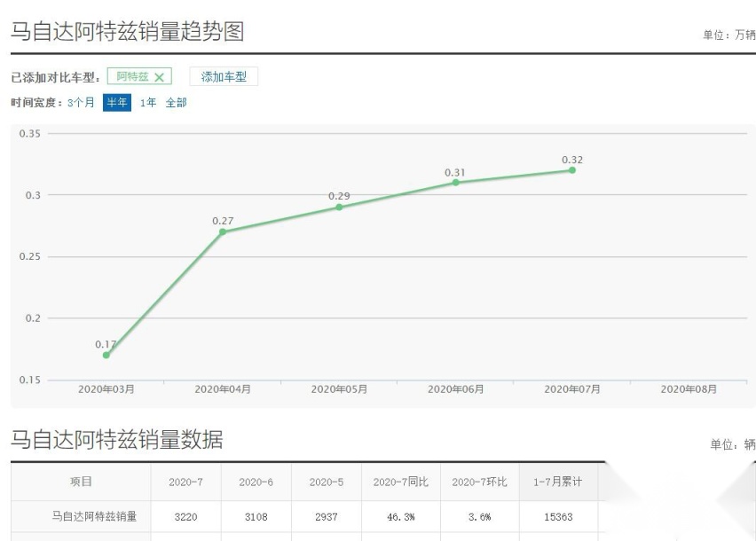
Task: Click the 已添加对比车型 label
Action: [x=56, y=77]
